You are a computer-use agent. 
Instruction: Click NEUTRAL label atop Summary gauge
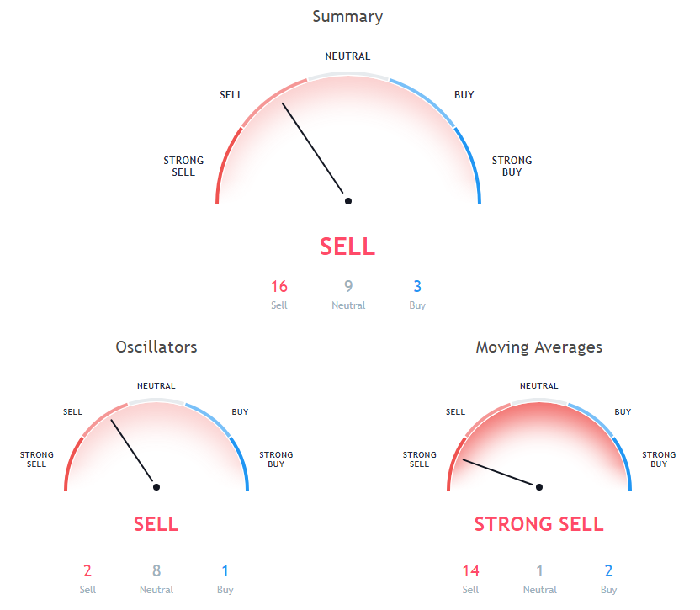[347, 56]
